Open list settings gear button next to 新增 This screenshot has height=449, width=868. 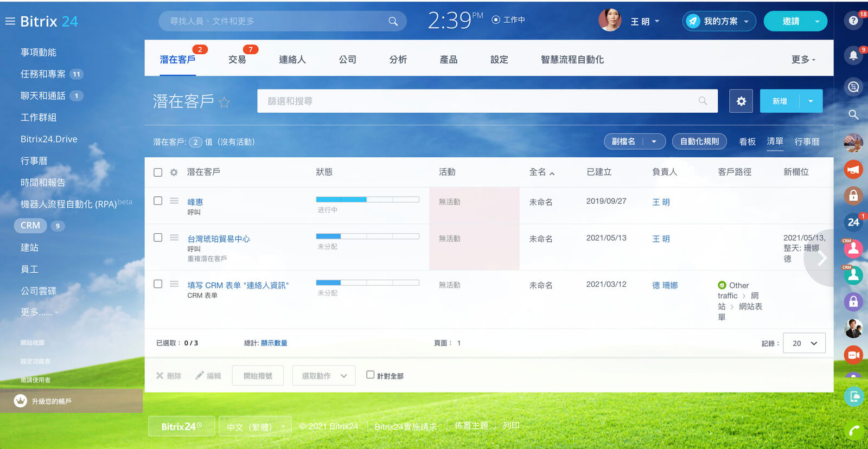(741, 101)
